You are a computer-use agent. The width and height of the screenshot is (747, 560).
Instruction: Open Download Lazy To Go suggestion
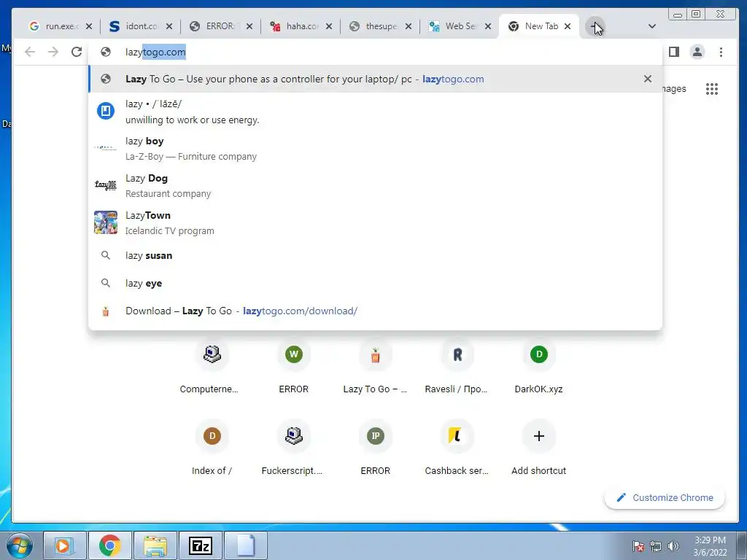[x=376, y=311]
